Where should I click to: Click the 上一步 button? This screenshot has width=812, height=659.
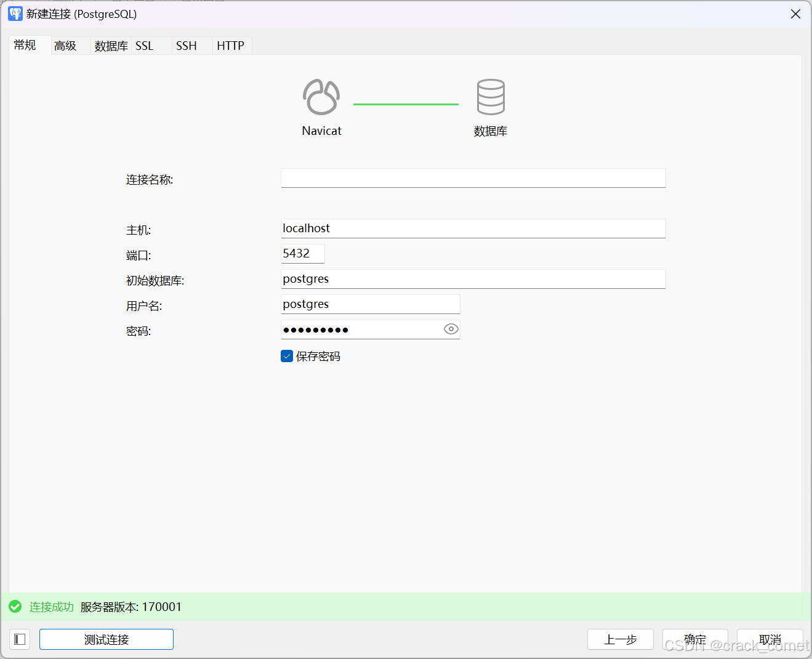click(621, 639)
